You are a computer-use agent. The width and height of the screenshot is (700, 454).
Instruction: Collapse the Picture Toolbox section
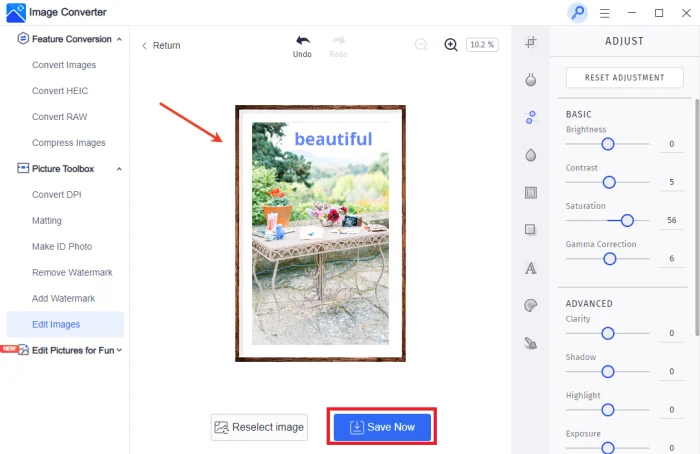tap(120, 169)
